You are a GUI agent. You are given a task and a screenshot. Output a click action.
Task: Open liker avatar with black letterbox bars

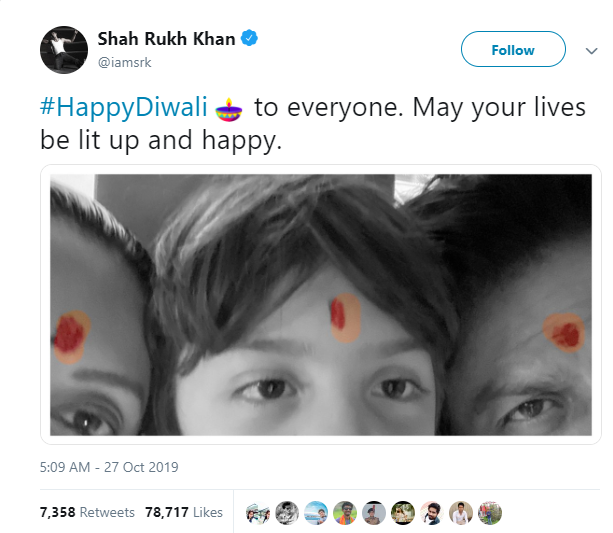403,513
